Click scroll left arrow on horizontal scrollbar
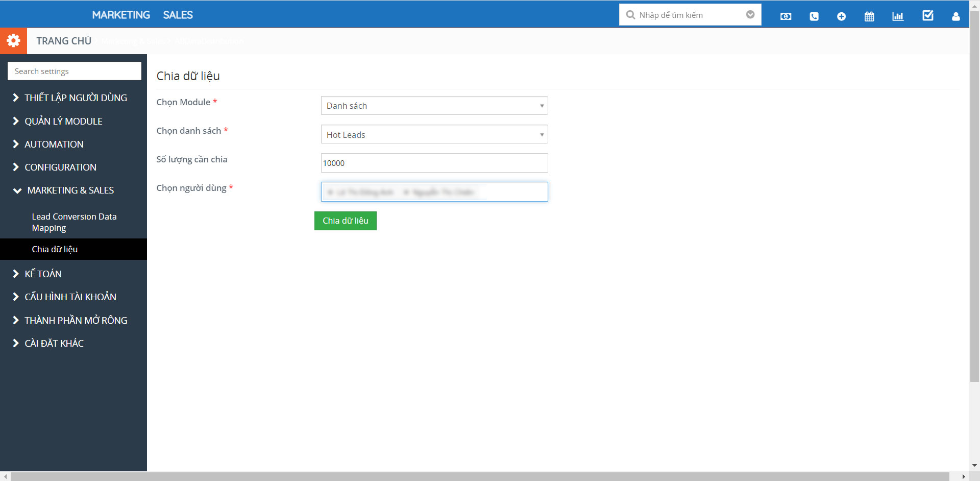The image size is (980, 481). [5, 476]
